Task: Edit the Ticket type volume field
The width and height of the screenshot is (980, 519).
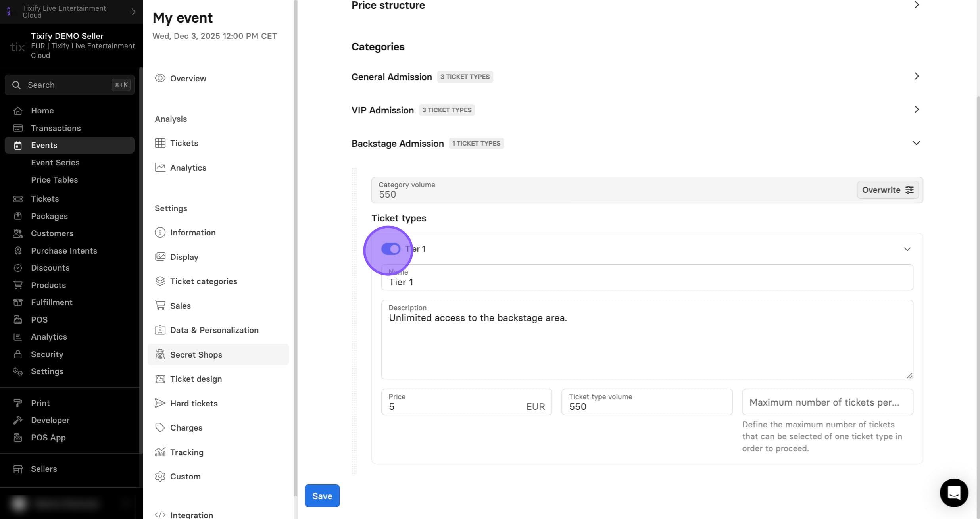Action: (x=647, y=402)
